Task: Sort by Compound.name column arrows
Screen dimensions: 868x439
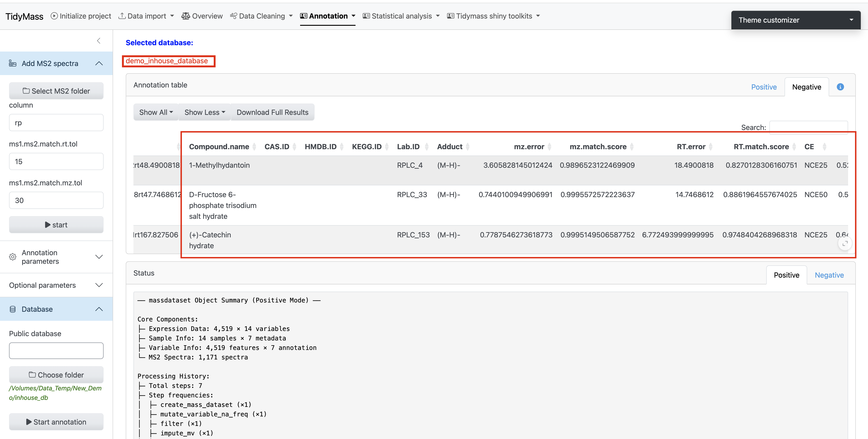Action: 254,146
